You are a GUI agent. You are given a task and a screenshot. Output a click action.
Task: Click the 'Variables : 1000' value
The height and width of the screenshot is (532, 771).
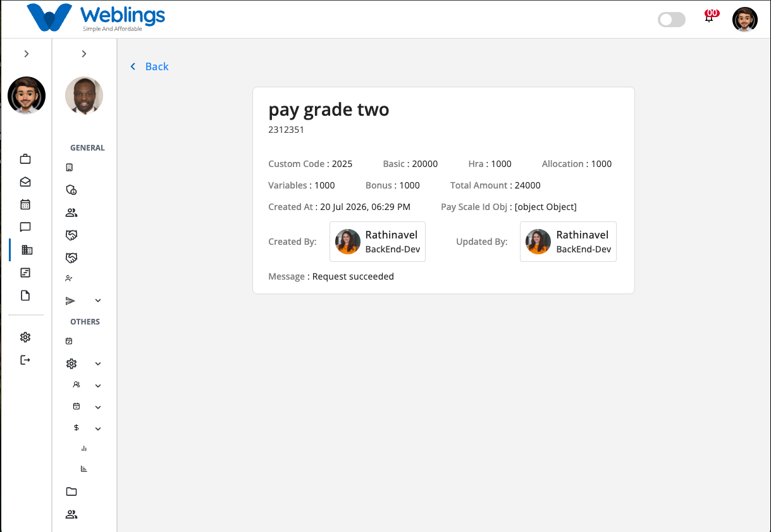(x=302, y=185)
